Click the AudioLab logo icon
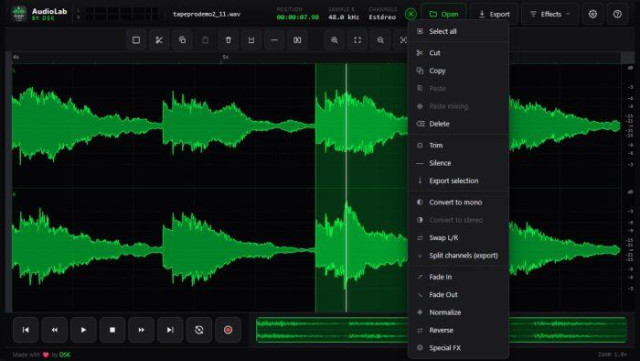640x361 pixels. pos(19,14)
